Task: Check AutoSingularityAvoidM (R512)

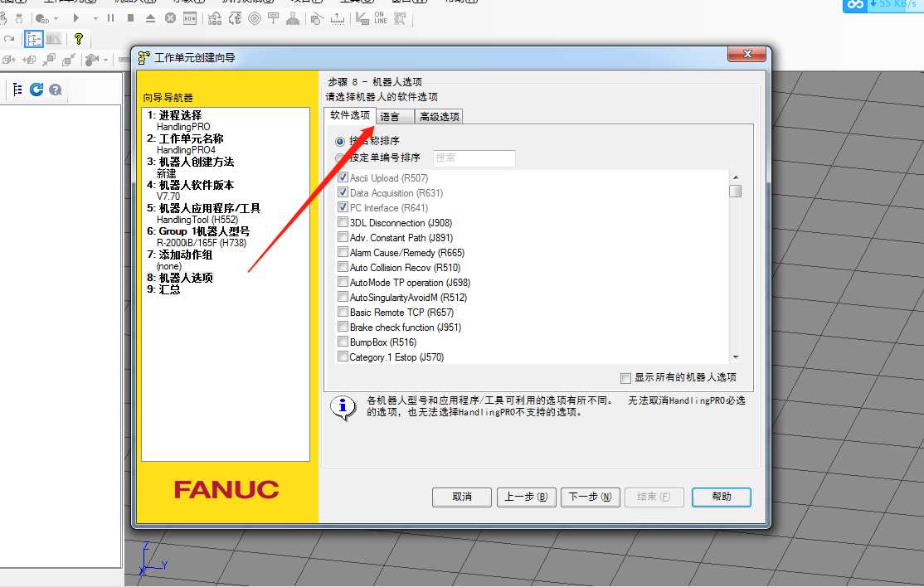Action: coord(343,297)
